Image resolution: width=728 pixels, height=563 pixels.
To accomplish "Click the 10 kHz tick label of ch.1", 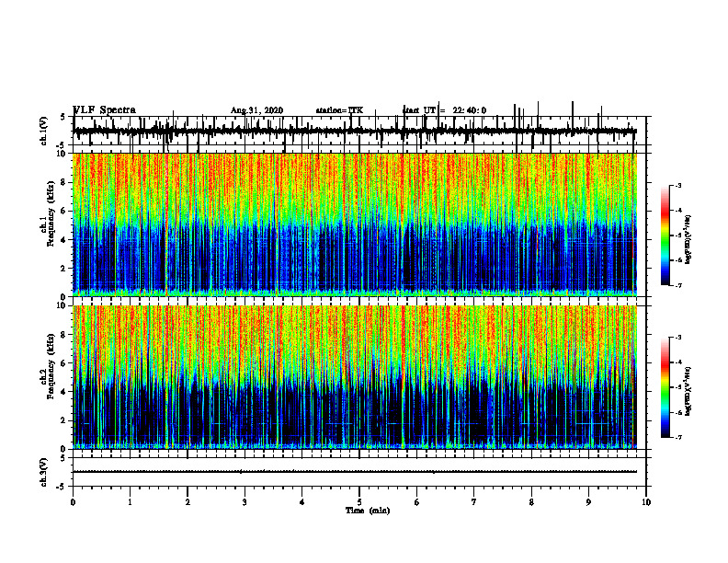I will tap(63, 155).
